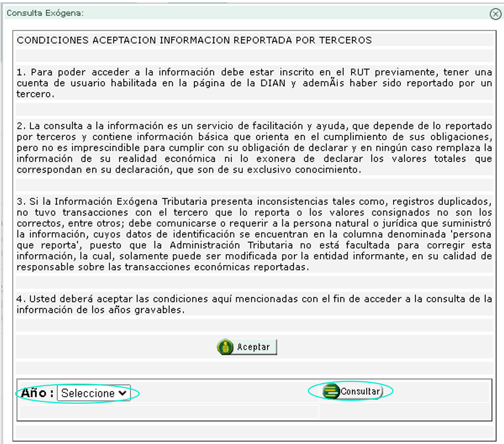Click paragraph 1 beginning 'Para poder acceder'

coord(254,83)
